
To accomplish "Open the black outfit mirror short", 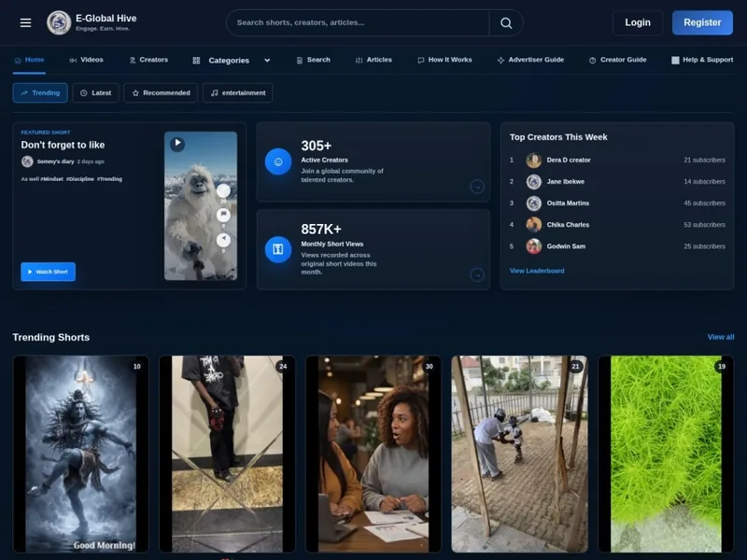I will click(x=227, y=455).
